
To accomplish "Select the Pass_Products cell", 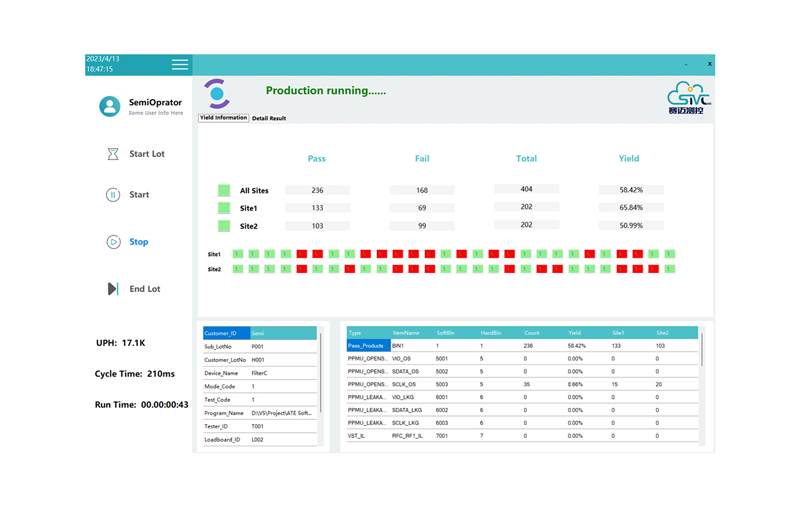I will pyautogui.click(x=368, y=346).
